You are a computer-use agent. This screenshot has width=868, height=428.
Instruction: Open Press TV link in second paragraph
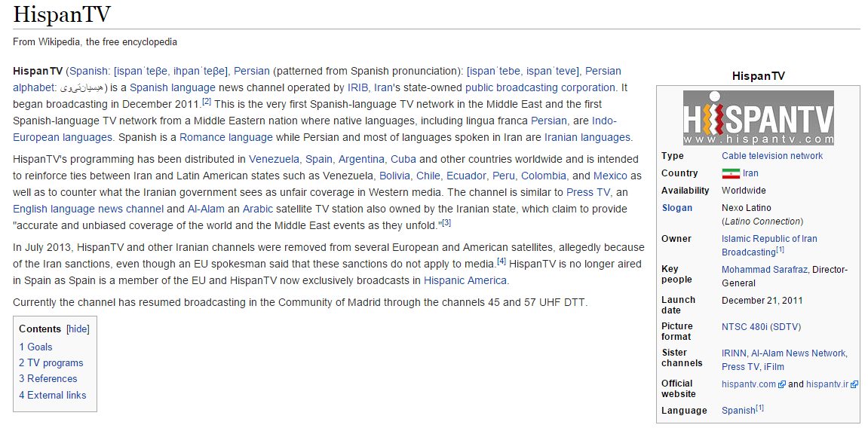click(588, 193)
